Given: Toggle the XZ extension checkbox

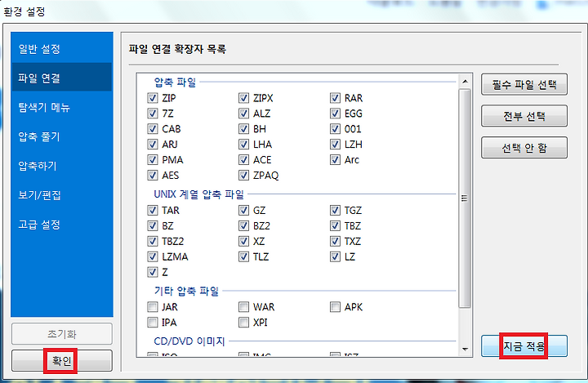Looking at the screenshot, I should click(243, 241).
